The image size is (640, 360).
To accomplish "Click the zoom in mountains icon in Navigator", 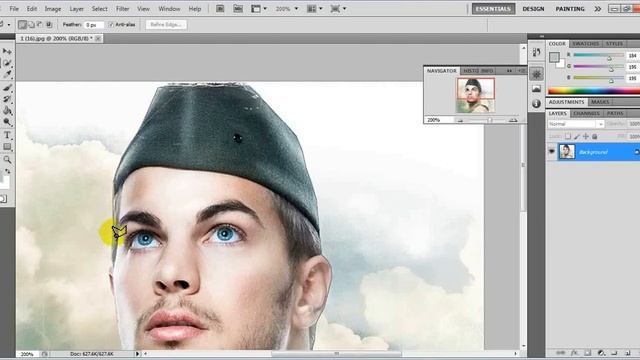I will (x=513, y=120).
